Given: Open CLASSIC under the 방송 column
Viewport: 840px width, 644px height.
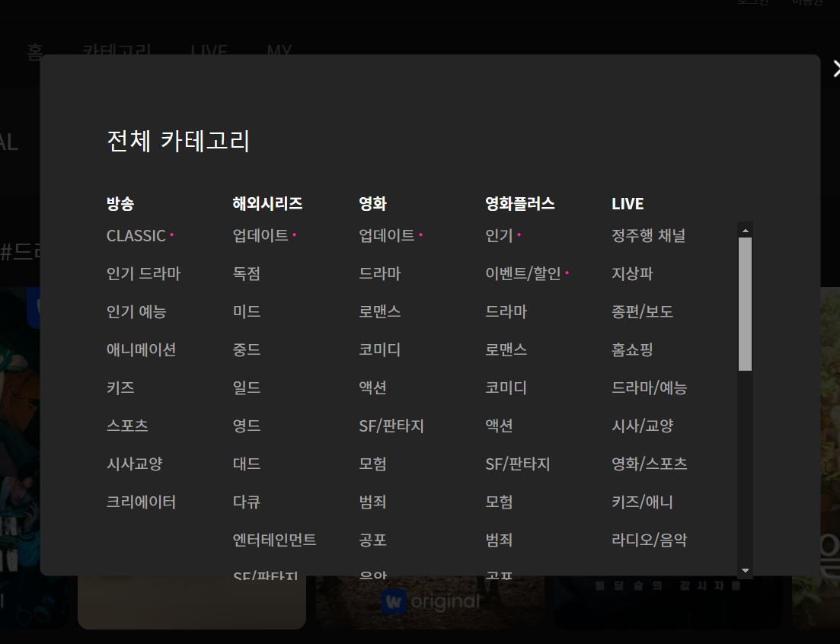Looking at the screenshot, I should point(137,235).
